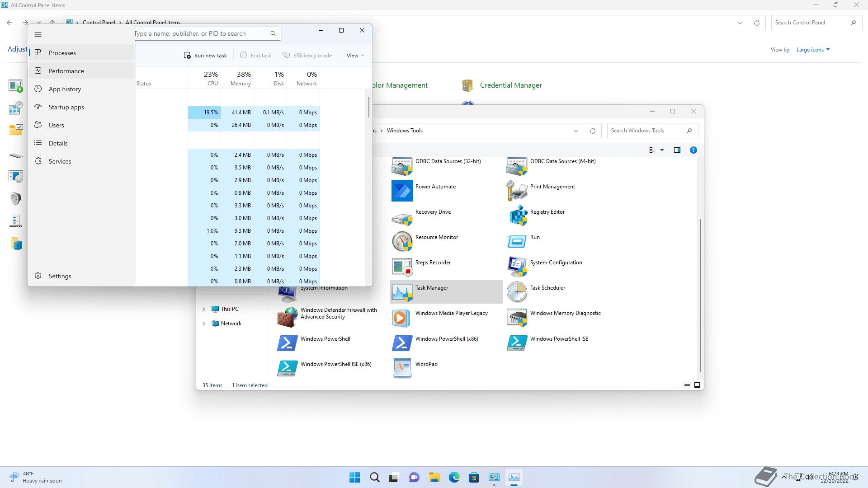The height and width of the screenshot is (488, 868).
Task: Open the View dropdown in Task Manager
Action: (x=355, y=56)
